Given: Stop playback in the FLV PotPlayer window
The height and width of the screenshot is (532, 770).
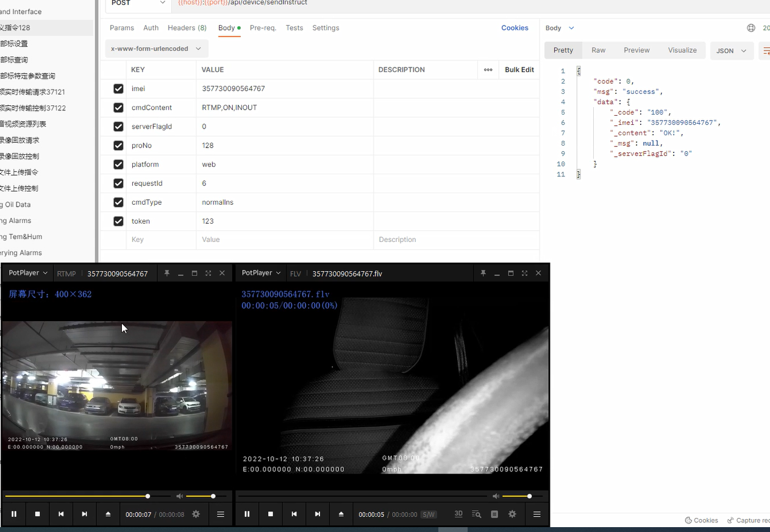Looking at the screenshot, I should tap(271, 514).
